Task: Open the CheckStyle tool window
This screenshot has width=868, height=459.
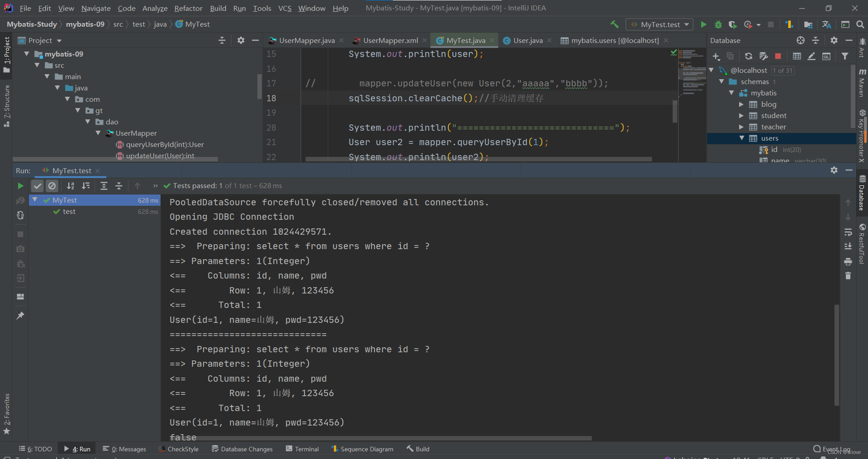Action: coord(179,449)
